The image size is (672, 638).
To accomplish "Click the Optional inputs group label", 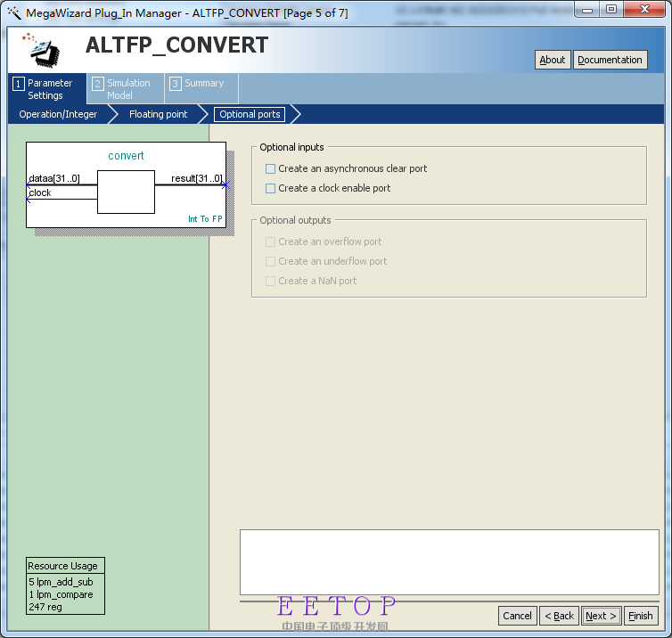I will point(291,147).
